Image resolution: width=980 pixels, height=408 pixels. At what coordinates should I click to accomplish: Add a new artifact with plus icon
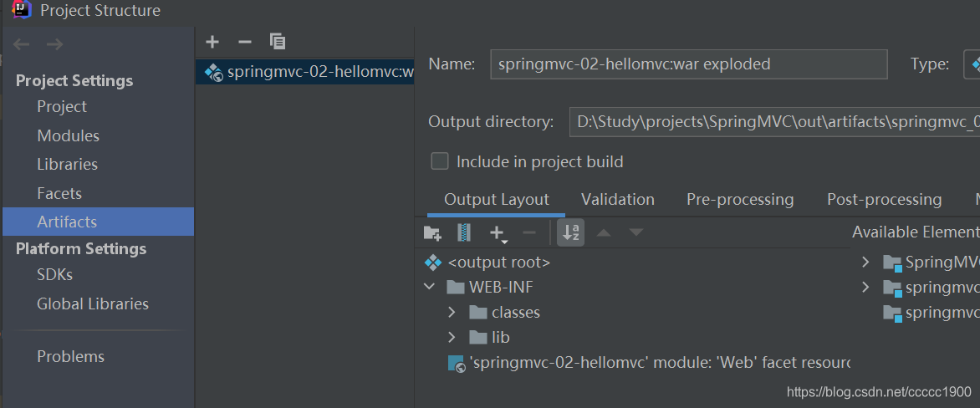pos(212,42)
